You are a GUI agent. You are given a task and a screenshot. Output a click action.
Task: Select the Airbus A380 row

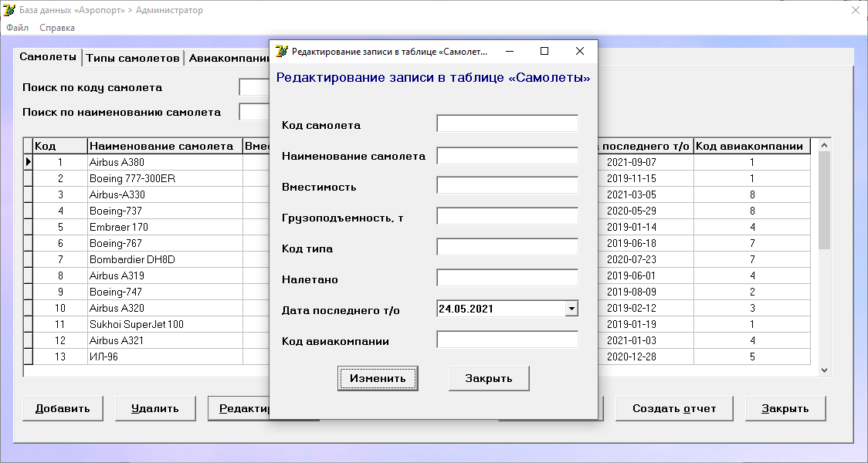point(165,162)
